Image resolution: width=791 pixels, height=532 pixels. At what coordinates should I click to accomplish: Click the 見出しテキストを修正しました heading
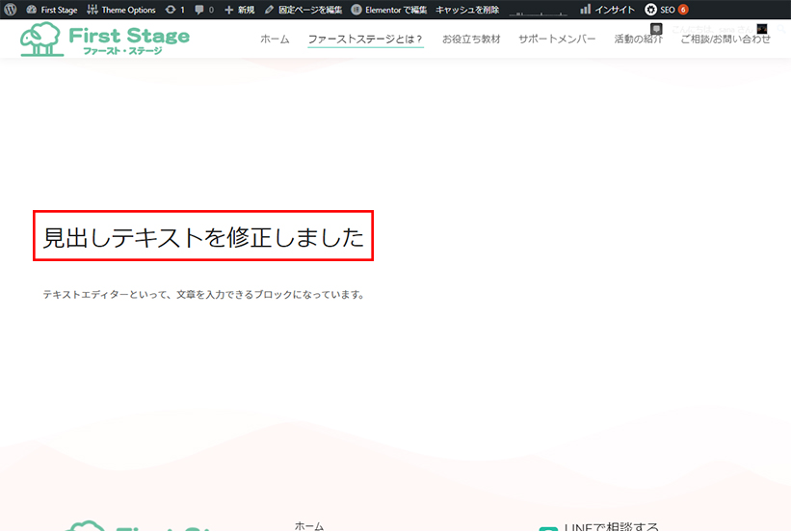(x=203, y=237)
